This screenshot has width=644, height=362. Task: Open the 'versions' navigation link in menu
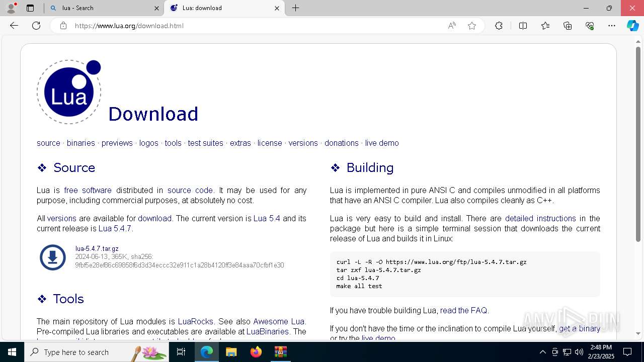coord(303,143)
